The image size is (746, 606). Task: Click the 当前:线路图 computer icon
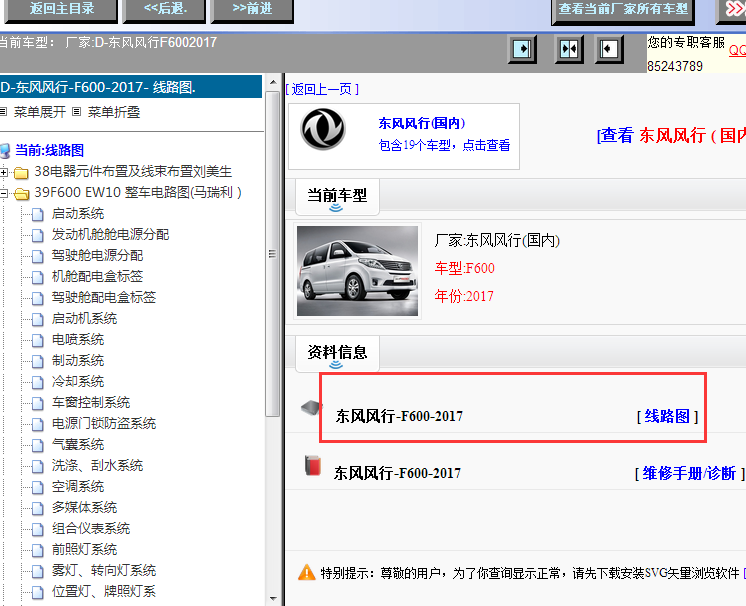5,151
